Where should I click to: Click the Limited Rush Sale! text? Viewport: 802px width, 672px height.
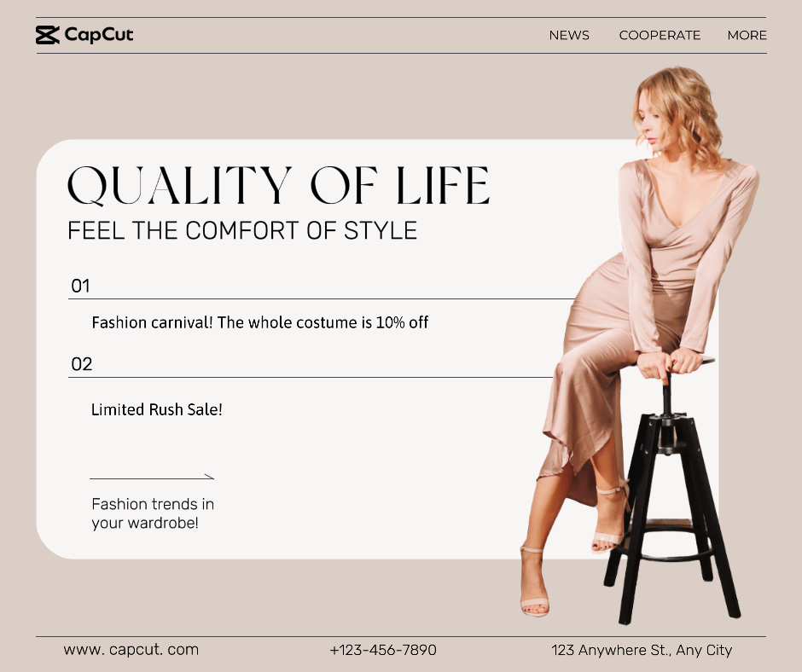156,409
